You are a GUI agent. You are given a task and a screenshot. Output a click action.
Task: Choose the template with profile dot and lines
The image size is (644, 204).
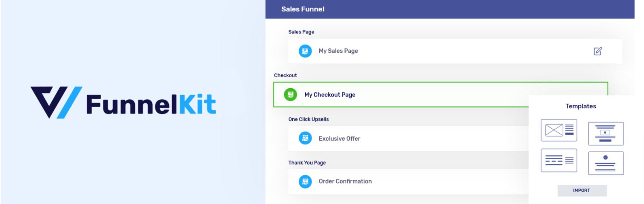[605, 163]
